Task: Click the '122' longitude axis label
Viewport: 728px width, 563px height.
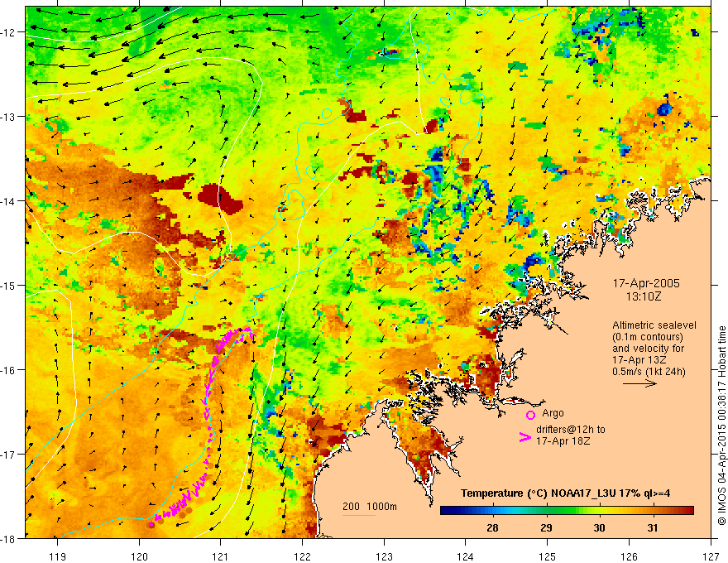Action: click(302, 557)
